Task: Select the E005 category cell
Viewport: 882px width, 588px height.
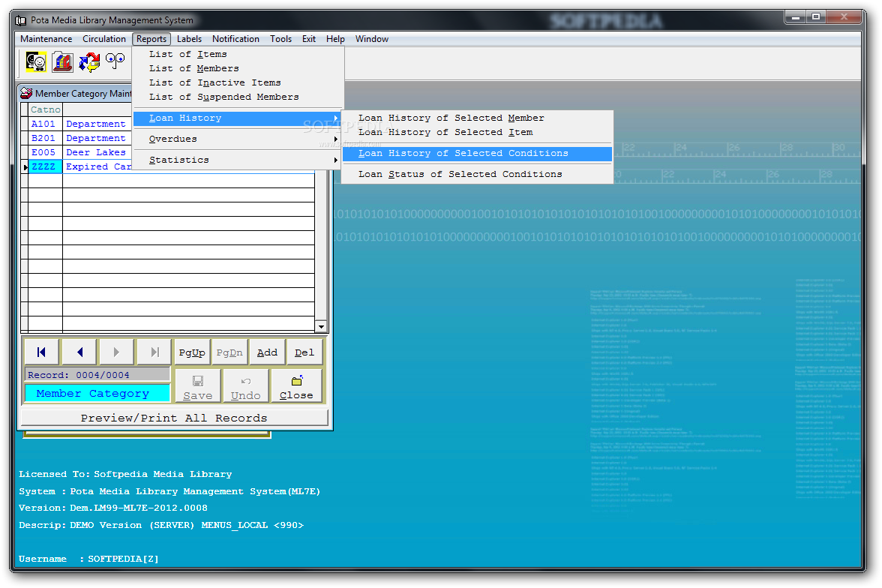Action: point(45,152)
